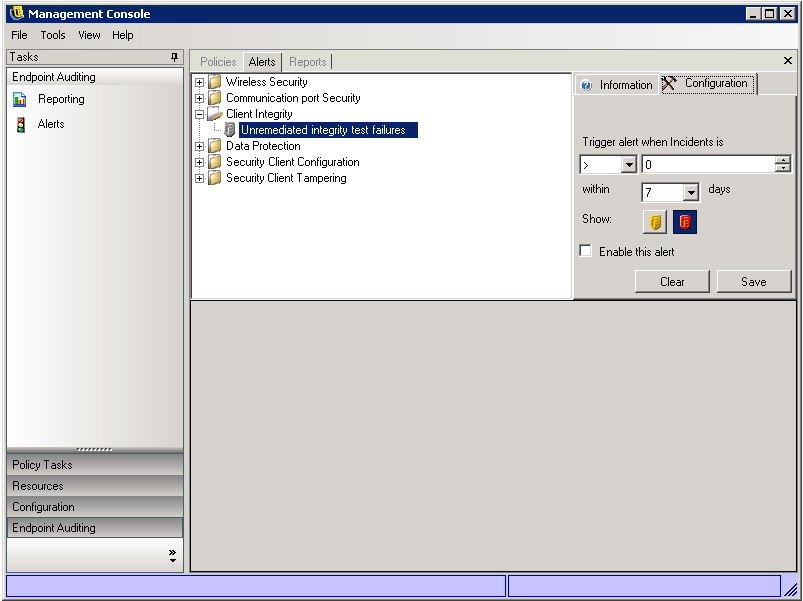Viewport: 803px width, 601px height.
Task: Click the Clear button
Action: (x=672, y=282)
